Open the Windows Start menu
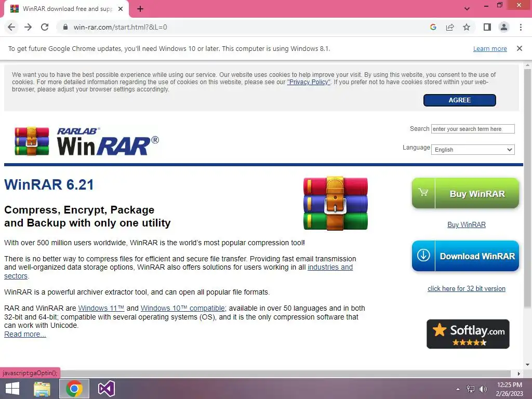 click(x=12, y=389)
